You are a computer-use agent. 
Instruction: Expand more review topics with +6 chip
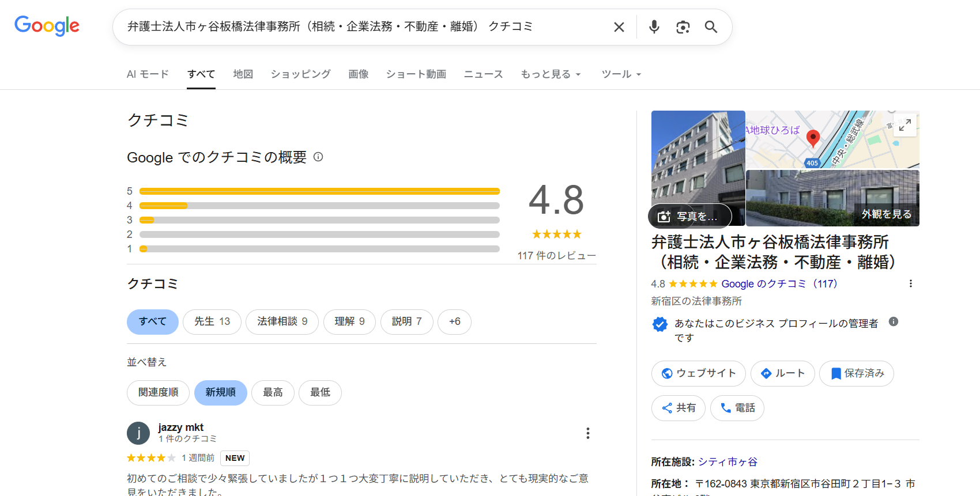(454, 321)
